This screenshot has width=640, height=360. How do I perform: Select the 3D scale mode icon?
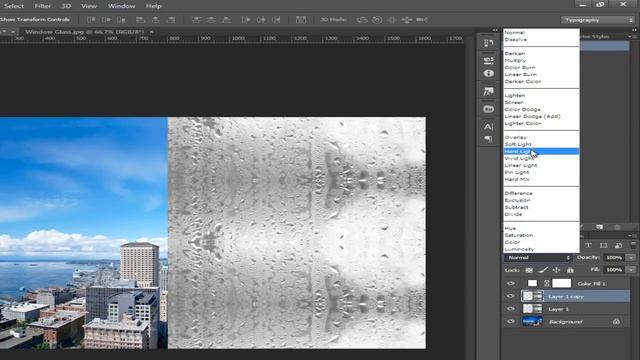click(422, 20)
